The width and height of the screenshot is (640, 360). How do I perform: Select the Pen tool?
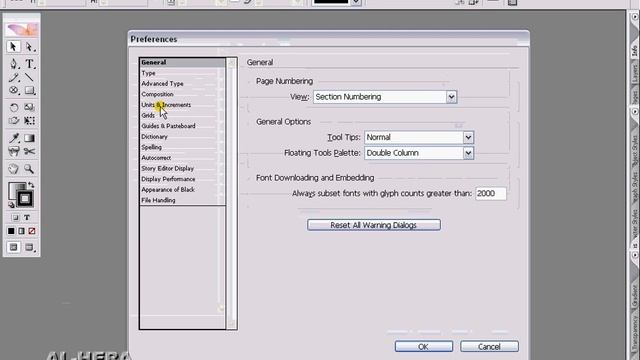[13, 64]
